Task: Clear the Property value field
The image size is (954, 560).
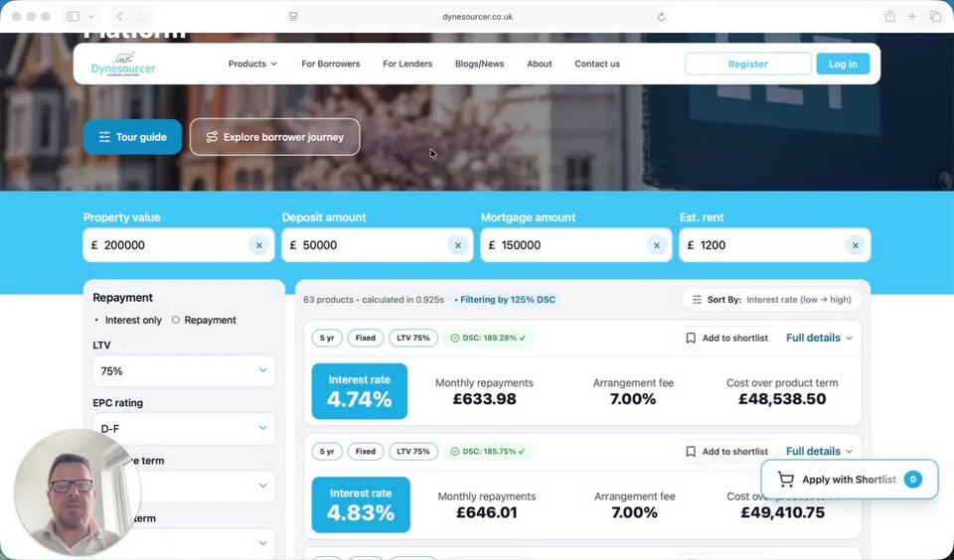Action: pos(259,245)
